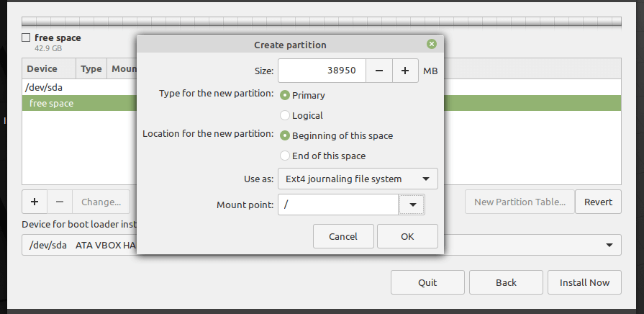Decrease partition size with minus button

pyautogui.click(x=378, y=71)
